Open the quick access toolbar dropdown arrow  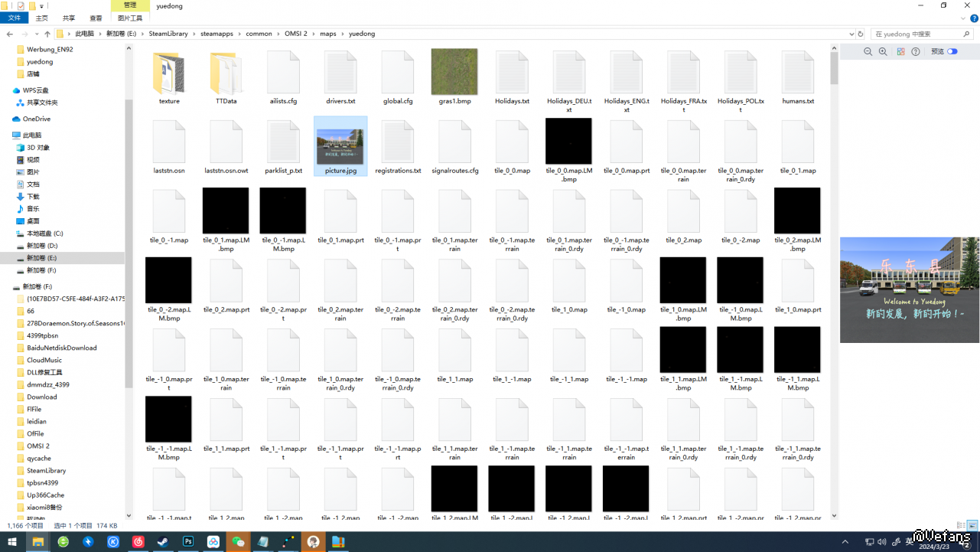(x=41, y=6)
